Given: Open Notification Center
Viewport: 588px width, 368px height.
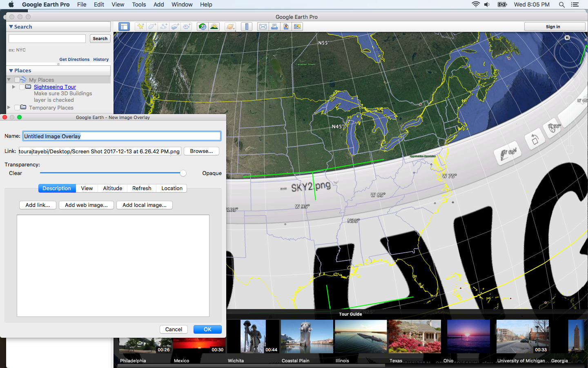Looking at the screenshot, I should point(575,4).
